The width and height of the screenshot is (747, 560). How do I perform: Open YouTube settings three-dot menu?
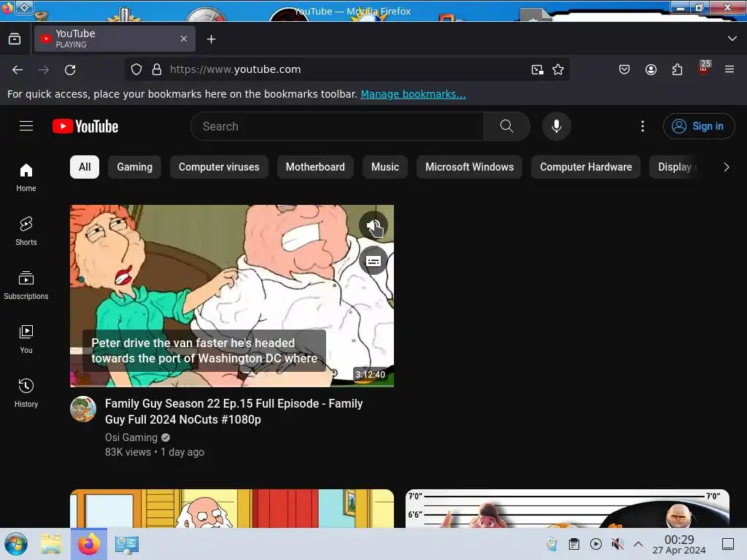click(x=642, y=126)
